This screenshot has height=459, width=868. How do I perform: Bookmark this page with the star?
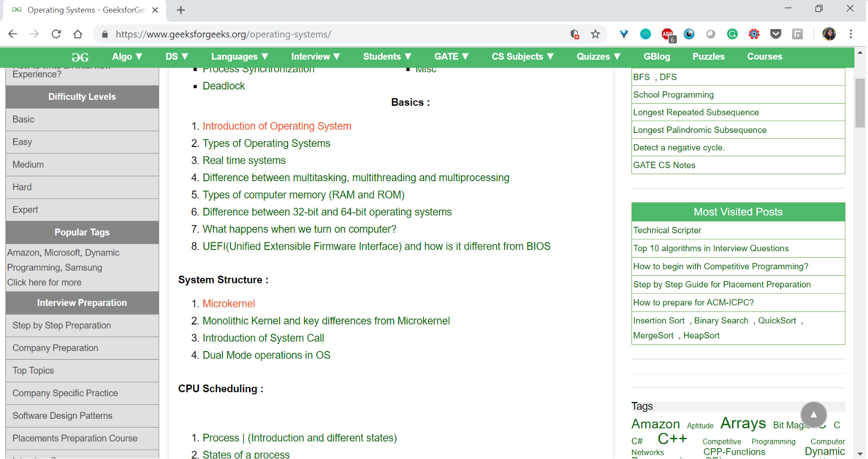click(x=596, y=34)
